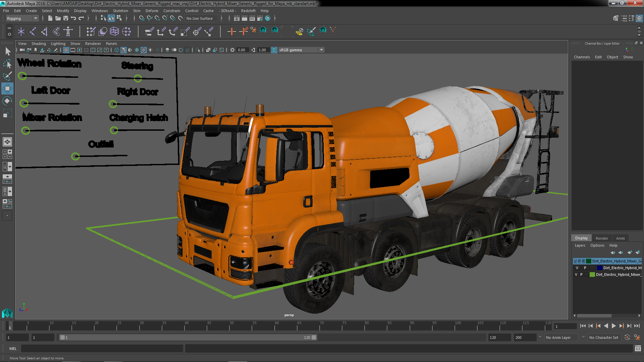
Task: Open a scene via the folder icon
Action: coord(58,18)
